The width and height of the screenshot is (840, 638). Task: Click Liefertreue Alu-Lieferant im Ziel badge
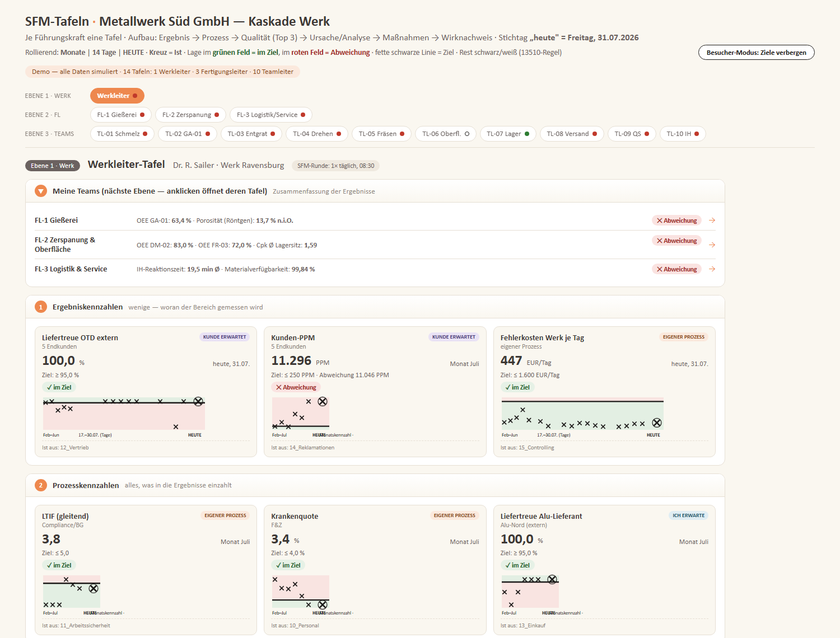coord(517,565)
